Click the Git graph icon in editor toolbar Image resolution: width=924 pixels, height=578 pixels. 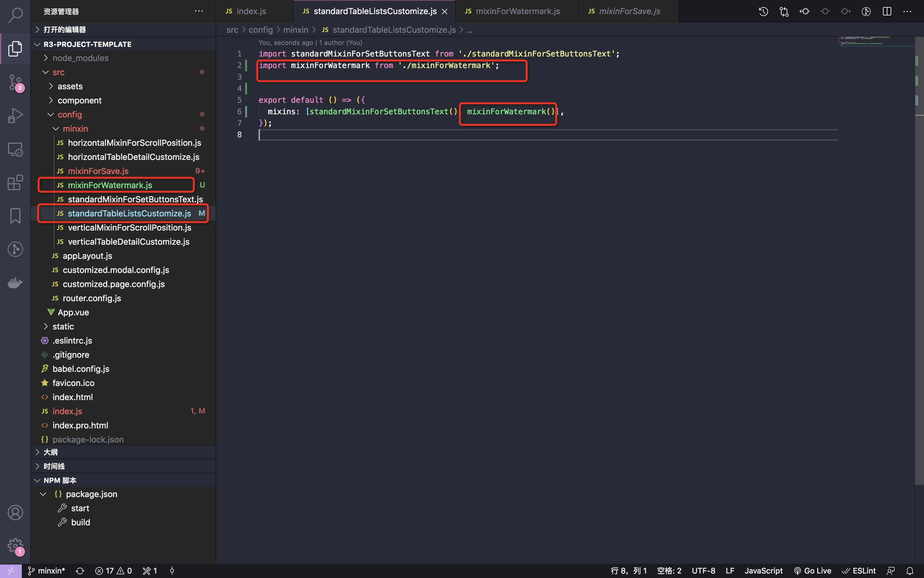click(x=866, y=12)
